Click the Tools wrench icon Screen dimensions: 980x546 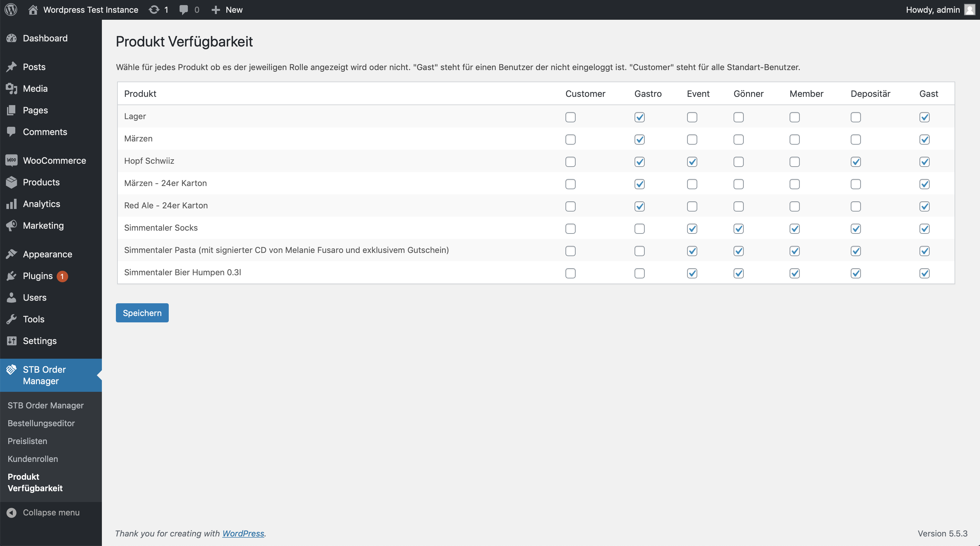click(11, 319)
